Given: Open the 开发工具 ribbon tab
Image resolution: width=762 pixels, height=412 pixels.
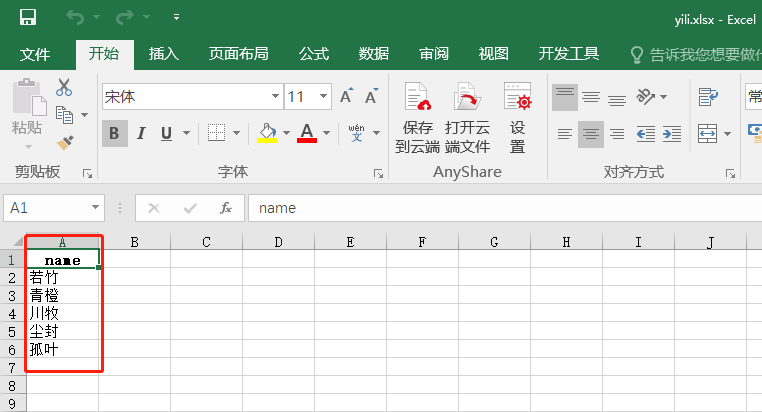Looking at the screenshot, I should (x=569, y=54).
